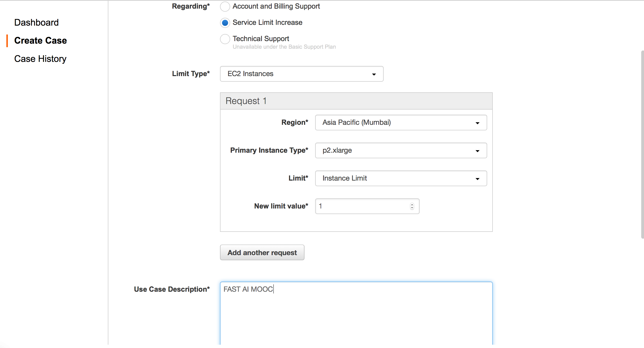Open the Limit Type dropdown
644x348 pixels.
pos(301,74)
